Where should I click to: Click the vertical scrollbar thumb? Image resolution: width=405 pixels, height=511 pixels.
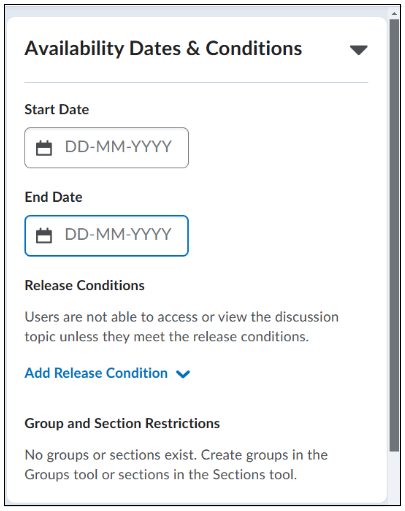pos(394,235)
